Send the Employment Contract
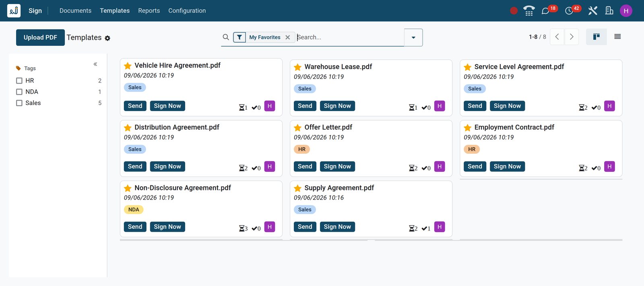Image resolution: width=644 pixels, height=286 pixels. click(x=475, y=167)
